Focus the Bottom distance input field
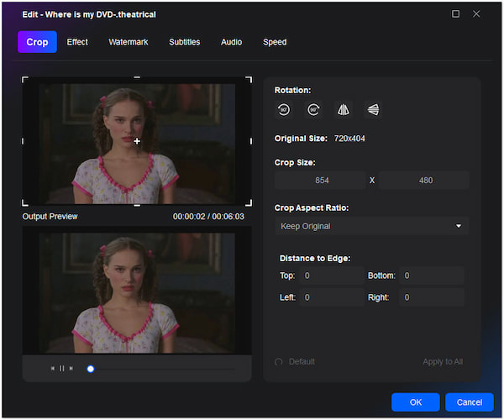504x420 pixels. pyautogui.click(x=432, y=276)
